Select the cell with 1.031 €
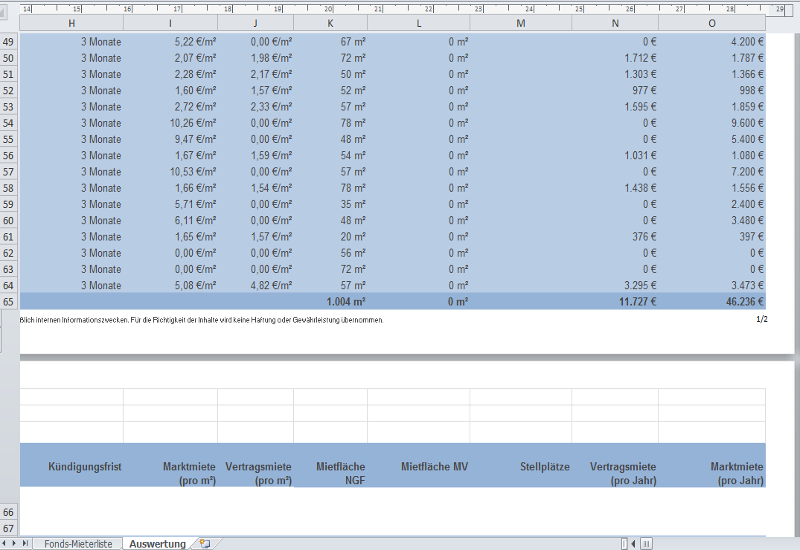The width and height of the screenshot is (800, 550). pos(615,156)
